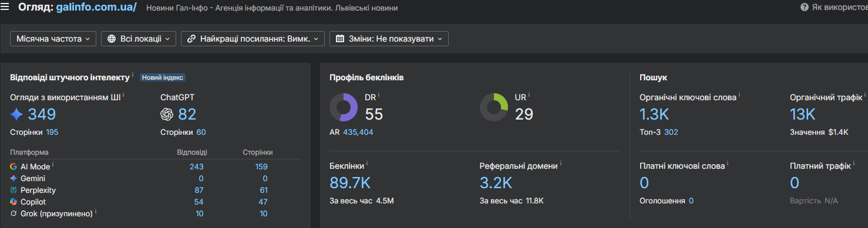This screenshot has height=228, width=868.
Task: Open the Місячна частота dropdown
Action: [53, 39]
